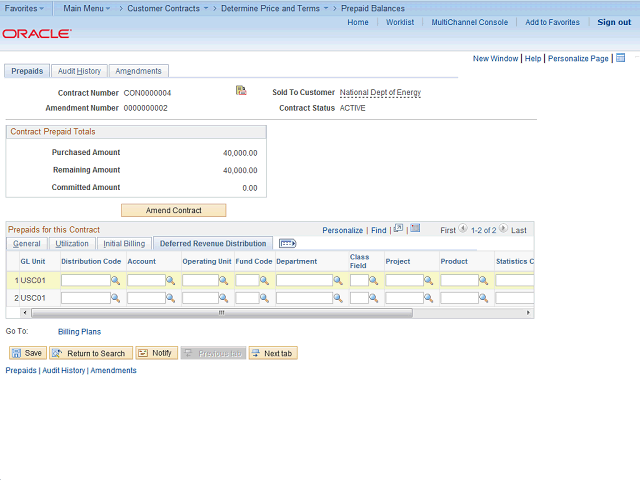Click the contract notes icon beside Contract Number
This screenshot has width=640, height=480.
pos(241,91)
